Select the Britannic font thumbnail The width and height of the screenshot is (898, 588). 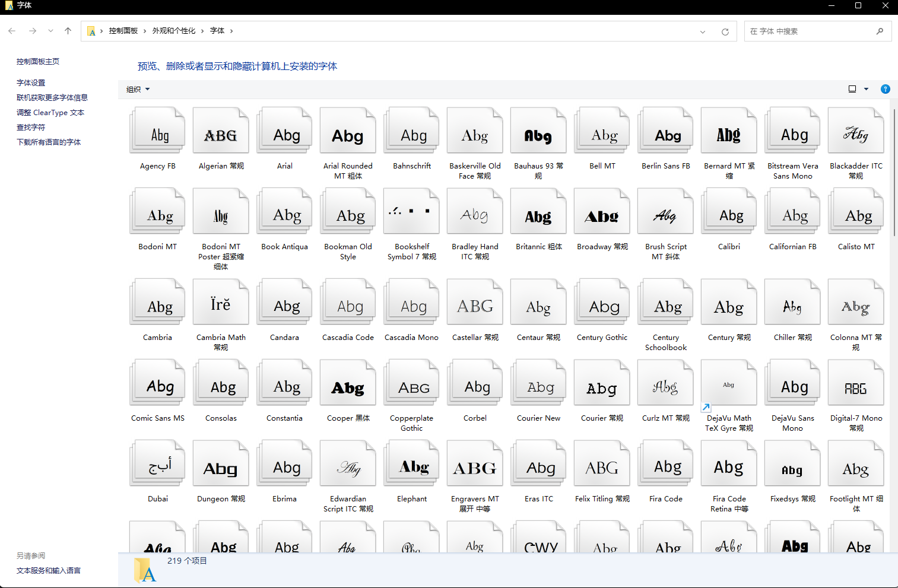538,211
